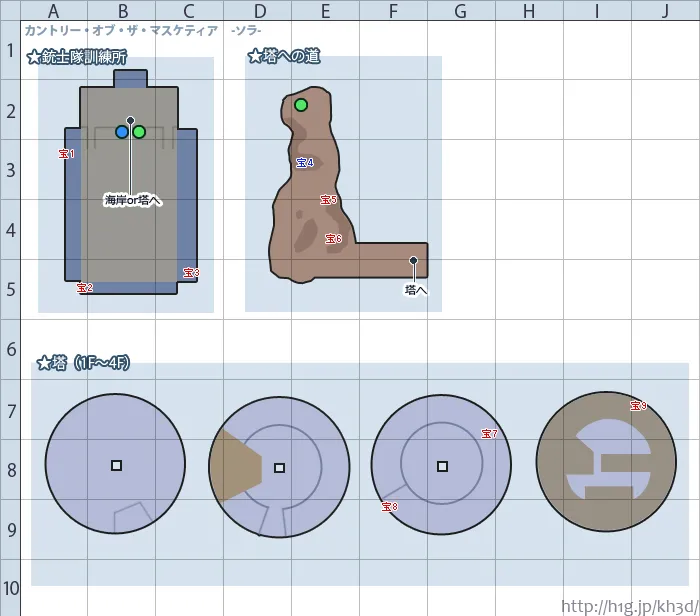Viewport: 700px width, 616px height.
Task: Click the brown wedge on second tower floor
Action: coord(234,465)
